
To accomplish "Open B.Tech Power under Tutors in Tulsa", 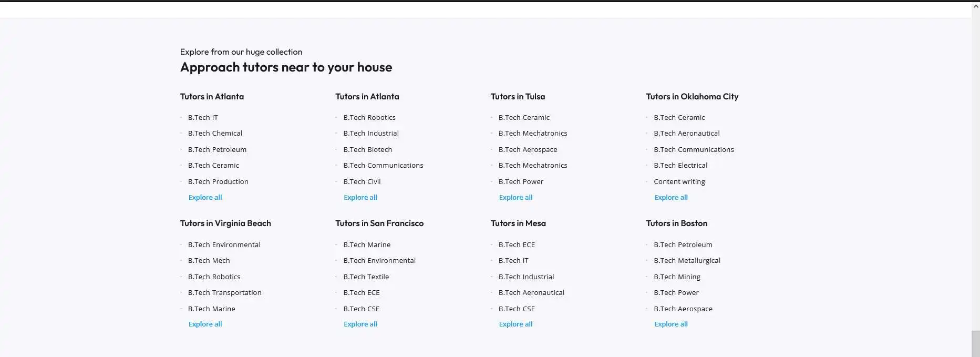I will pos(521,181).
